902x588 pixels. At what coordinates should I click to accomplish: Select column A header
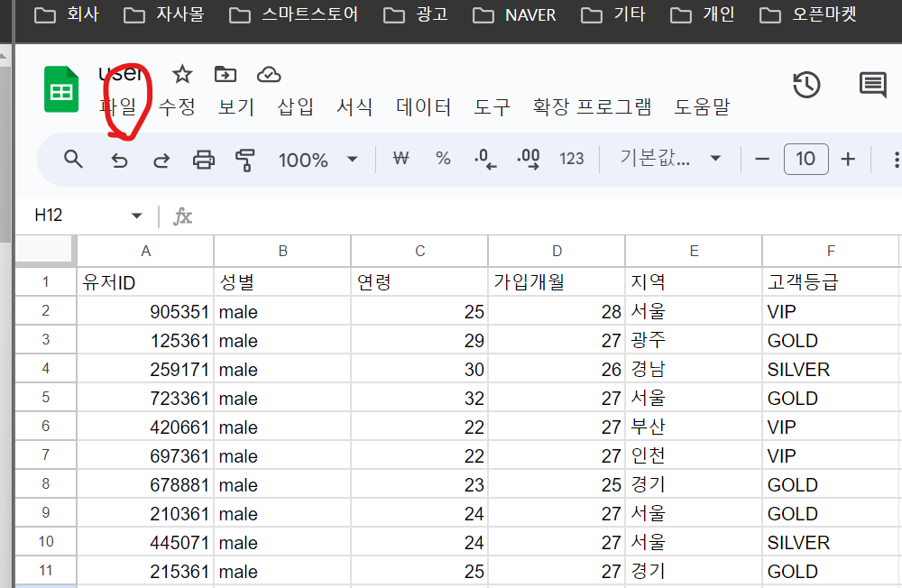145,251
